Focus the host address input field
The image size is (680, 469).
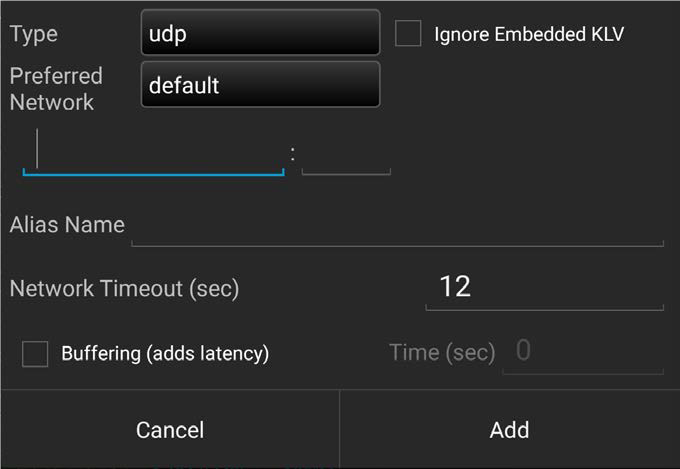click(153, 153)
